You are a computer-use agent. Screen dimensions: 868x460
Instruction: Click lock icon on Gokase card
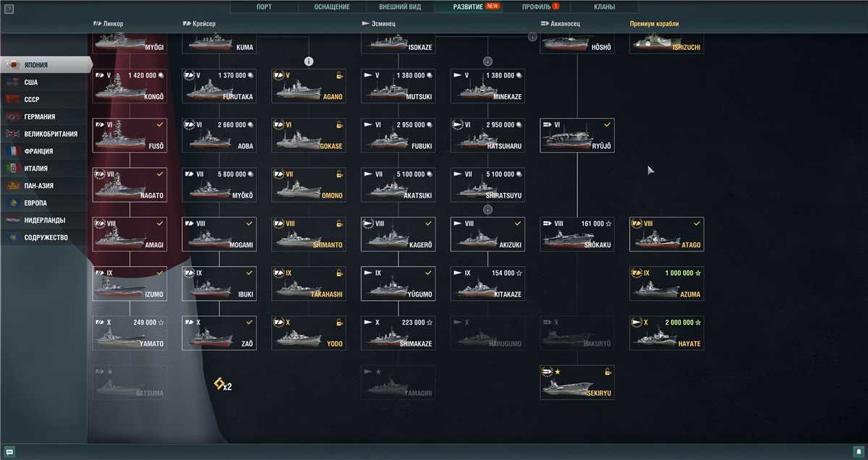pos(339,124)
